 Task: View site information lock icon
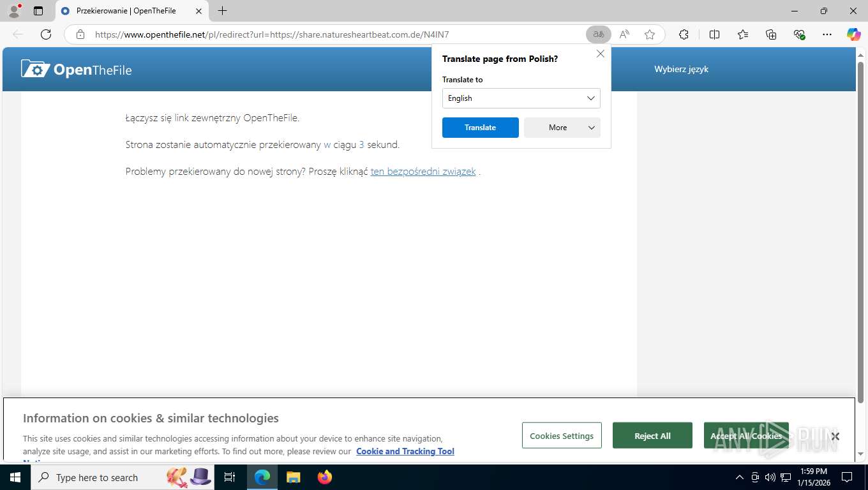(80, 34)
